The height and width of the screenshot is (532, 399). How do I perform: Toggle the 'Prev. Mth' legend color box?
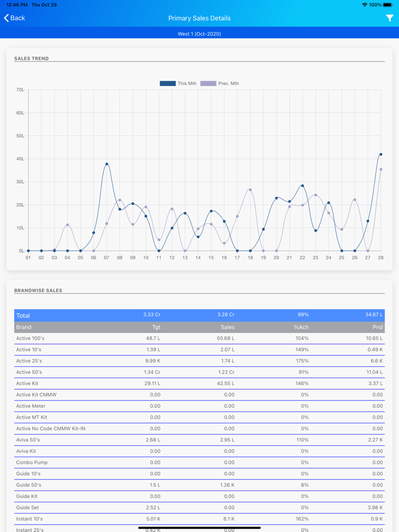pyautogui.click(x=208, y=84)
